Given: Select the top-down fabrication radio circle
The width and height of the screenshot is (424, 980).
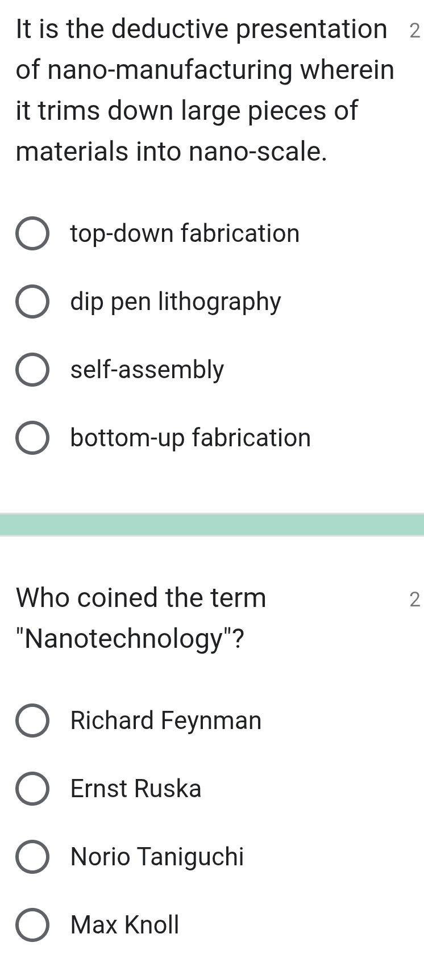Looking at the screenshot, I should pyautogui.click(x=32, y=233).
